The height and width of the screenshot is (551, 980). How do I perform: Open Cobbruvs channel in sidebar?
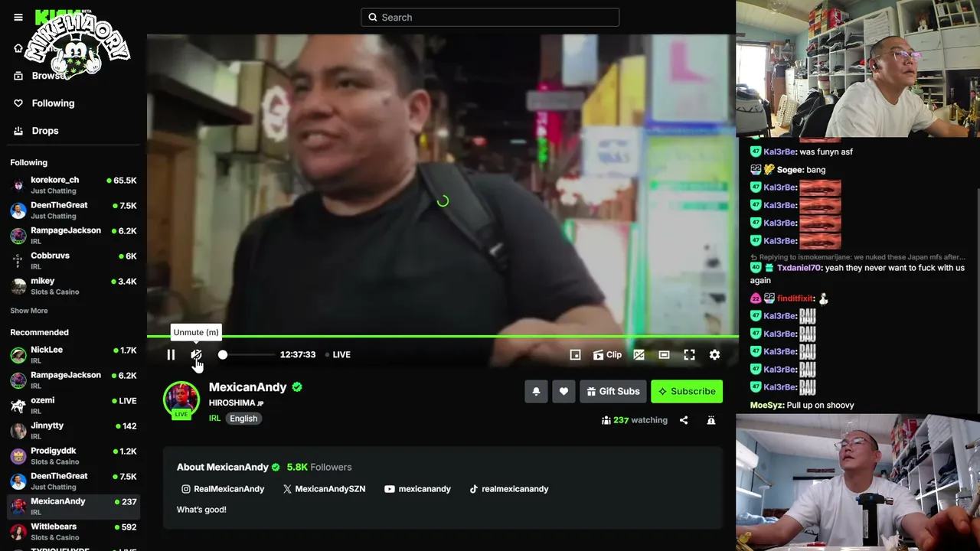pos(73,260)
